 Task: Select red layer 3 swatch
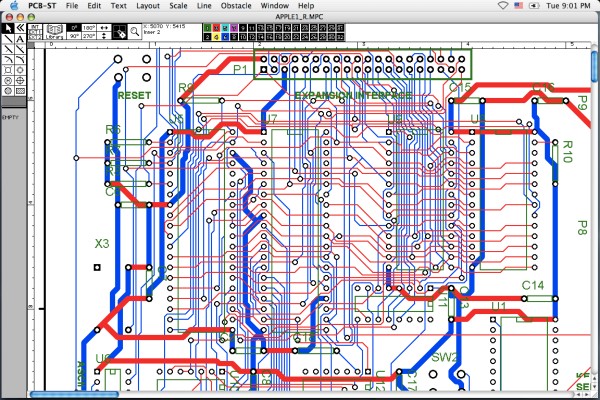point(216,28)
